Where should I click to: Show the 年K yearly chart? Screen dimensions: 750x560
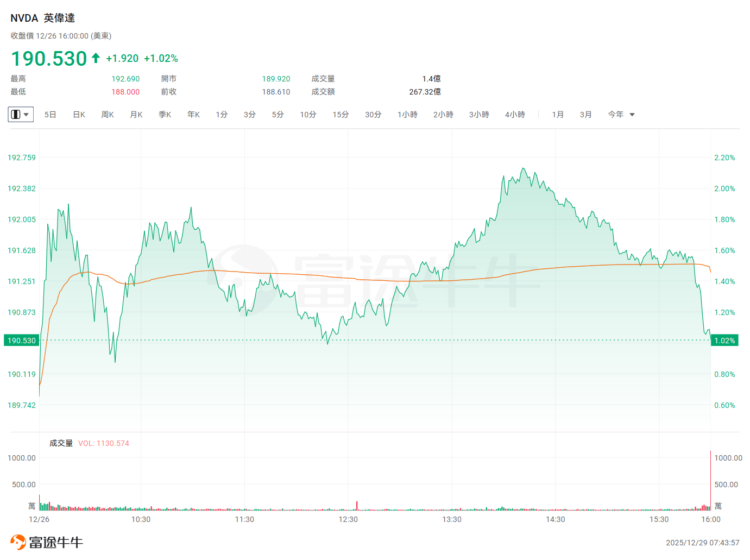pos(194,115)
